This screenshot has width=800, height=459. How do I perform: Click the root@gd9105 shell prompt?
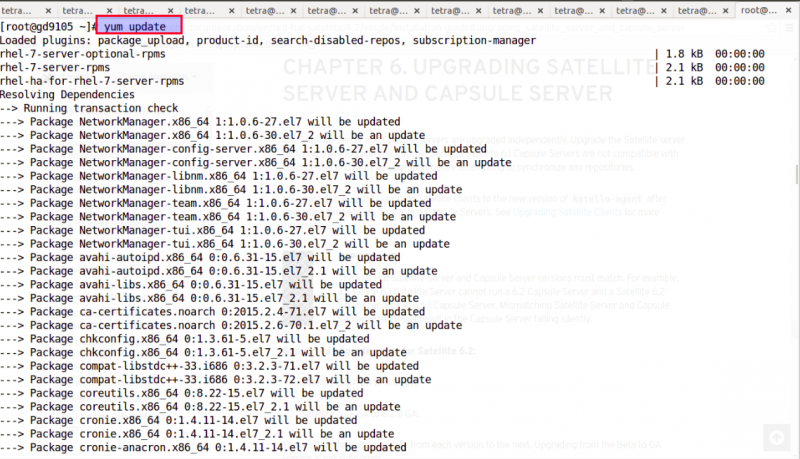[x=48, y=27]
